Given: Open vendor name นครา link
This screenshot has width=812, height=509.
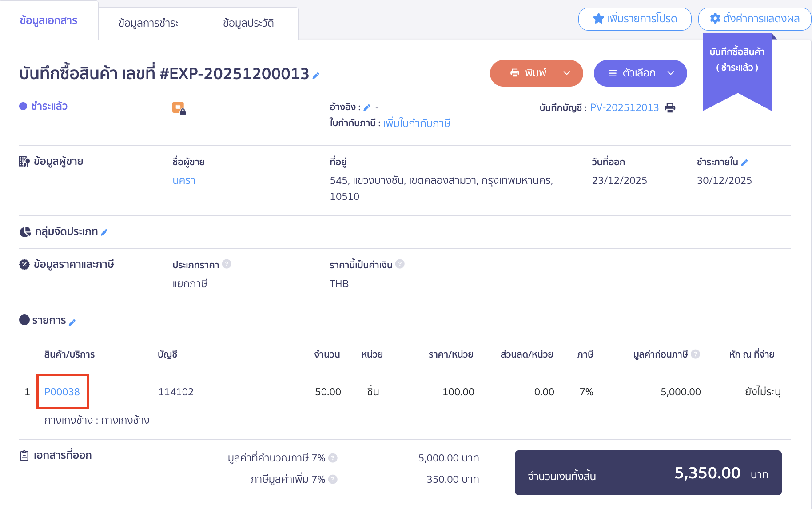Looking at the screenshot, I should 184,180.
